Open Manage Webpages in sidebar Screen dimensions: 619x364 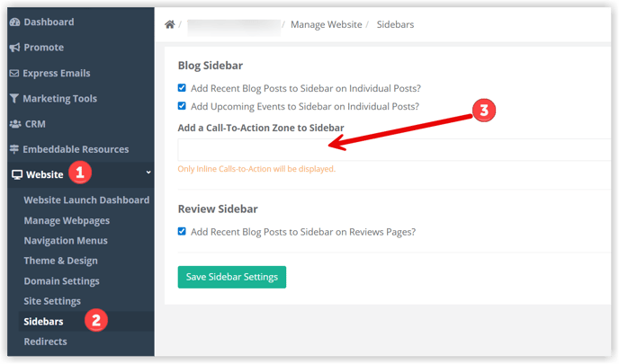[x=67, y=220]
